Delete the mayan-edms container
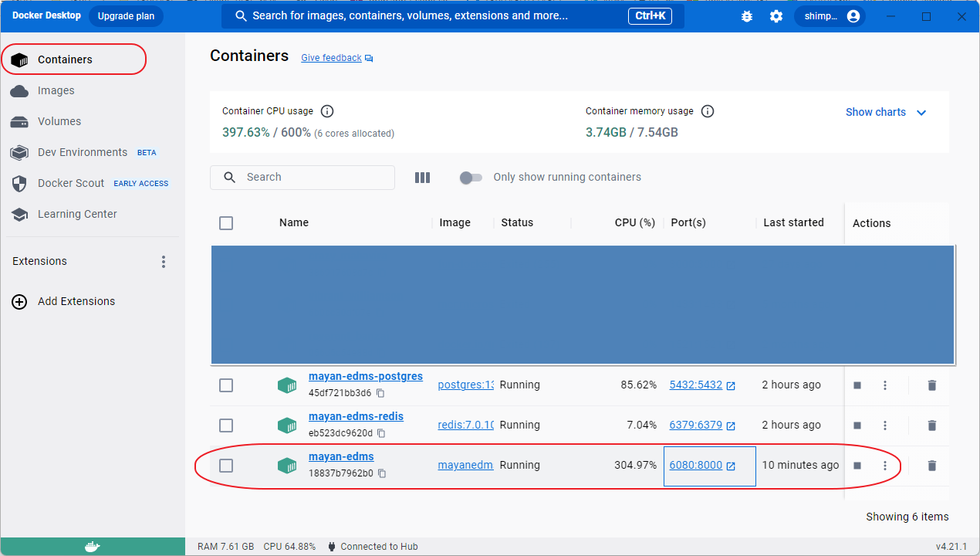 (931, 466)
